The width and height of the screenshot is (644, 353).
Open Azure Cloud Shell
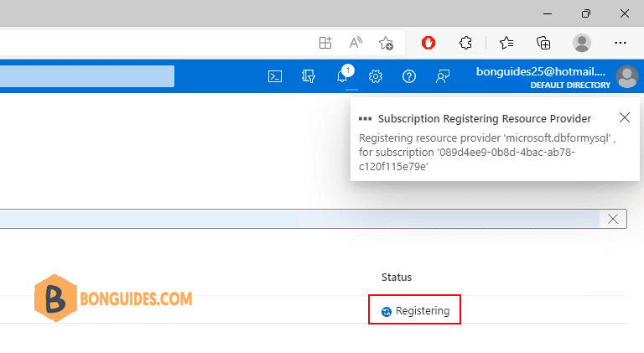coord(274,76)
